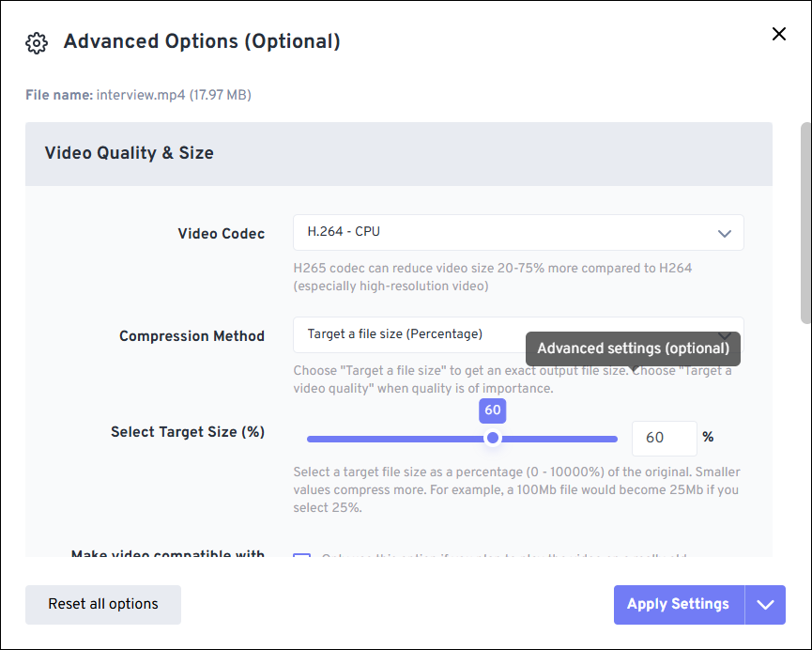Click the Video Quality & Size section header
812x650 pixels.
pos(129,152)
